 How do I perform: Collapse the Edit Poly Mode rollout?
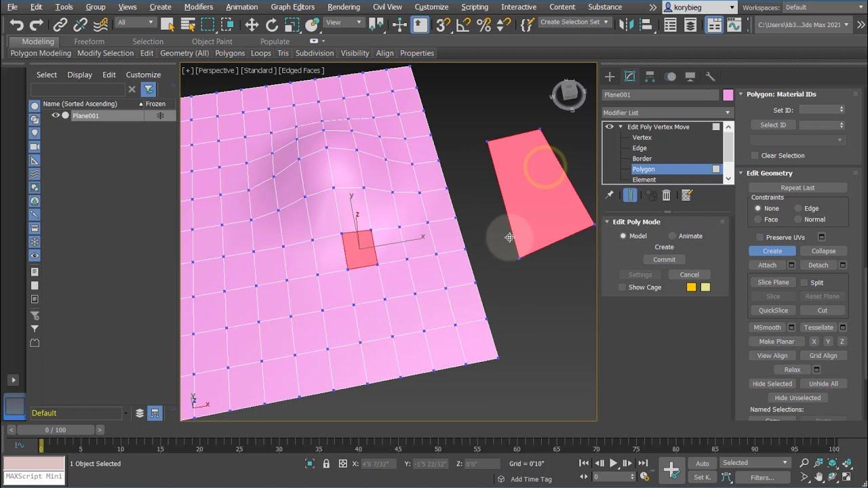(636, 222)
